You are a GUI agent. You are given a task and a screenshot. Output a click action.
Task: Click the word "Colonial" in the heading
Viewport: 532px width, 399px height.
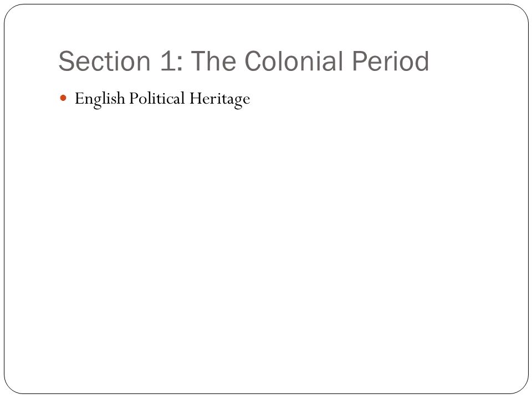294,61
